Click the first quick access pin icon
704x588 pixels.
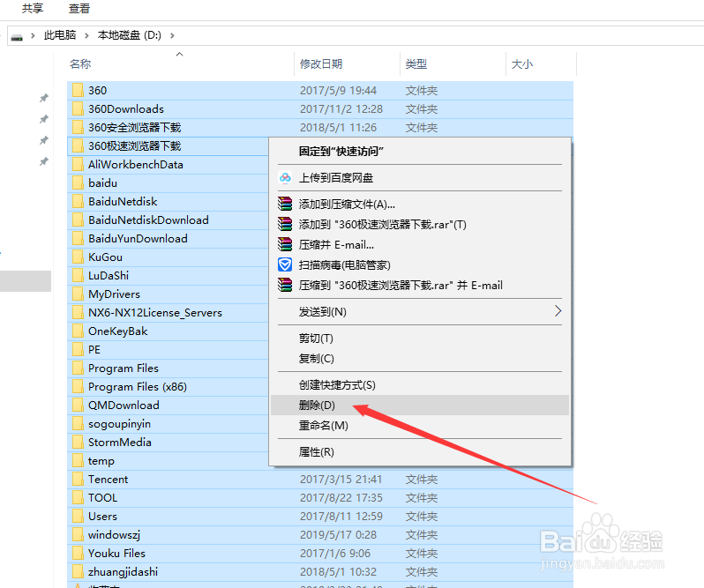click(x=43, y=98)
